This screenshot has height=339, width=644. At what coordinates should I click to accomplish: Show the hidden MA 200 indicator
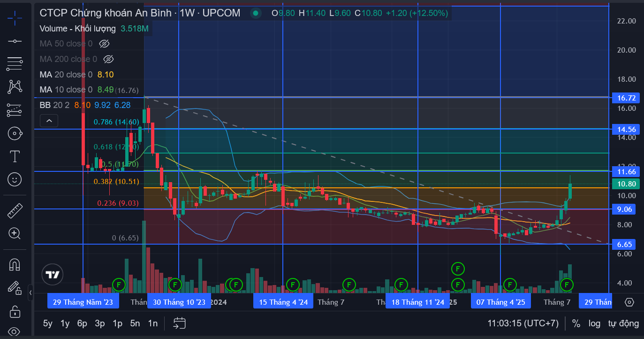click(108, 59)
